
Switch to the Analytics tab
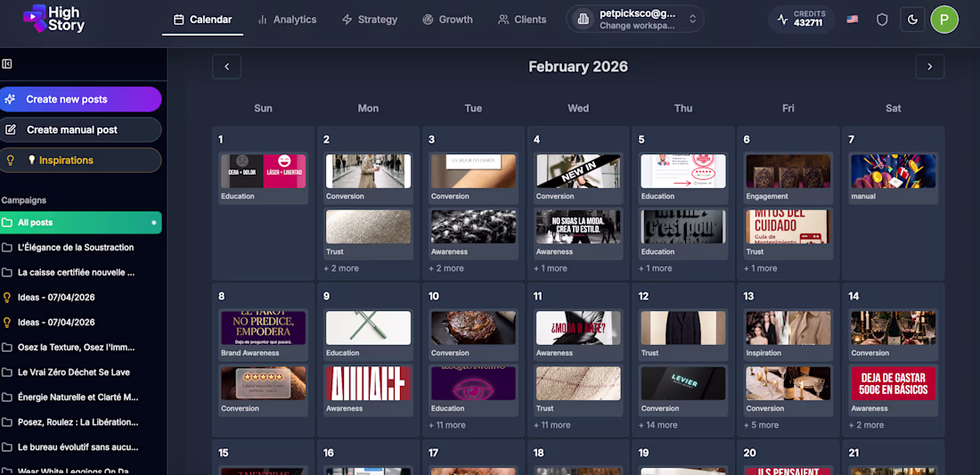[x=287, y=20]
